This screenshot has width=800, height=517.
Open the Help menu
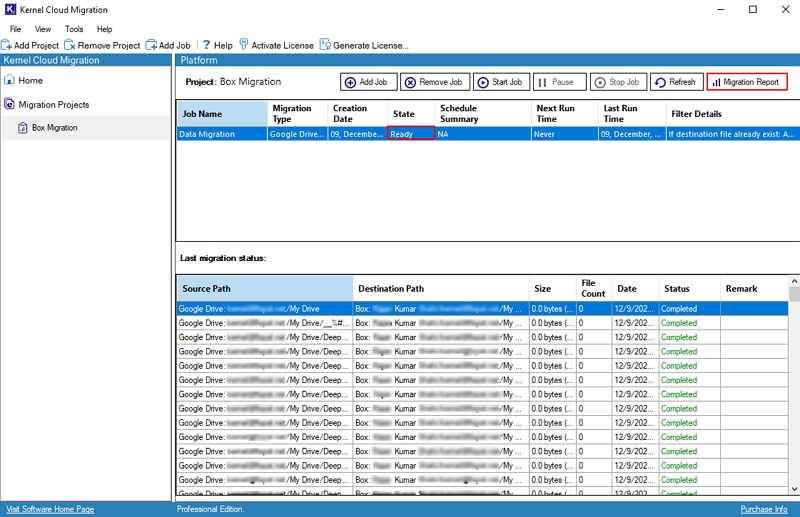pyautogui.click(x=105, y=29)
